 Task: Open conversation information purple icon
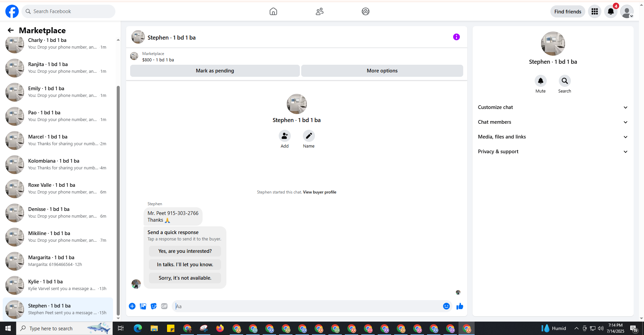pyautogui.click(x=457, y=37)
